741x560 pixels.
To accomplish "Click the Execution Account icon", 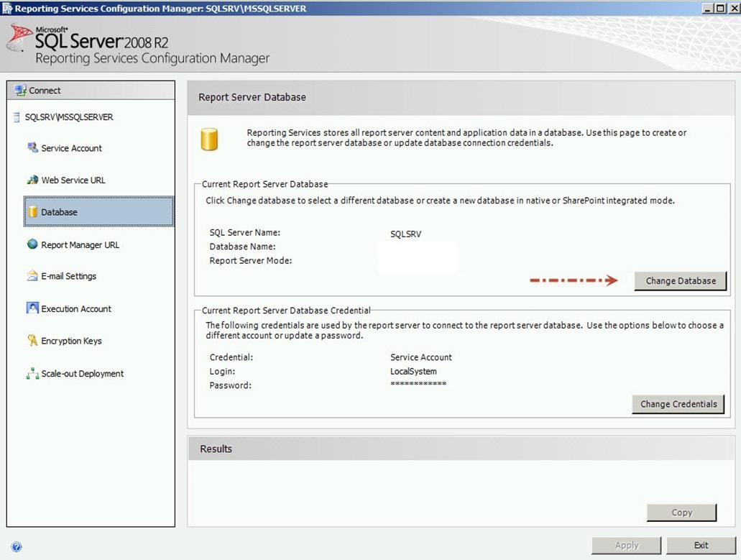I will click(x=32, y=308).
